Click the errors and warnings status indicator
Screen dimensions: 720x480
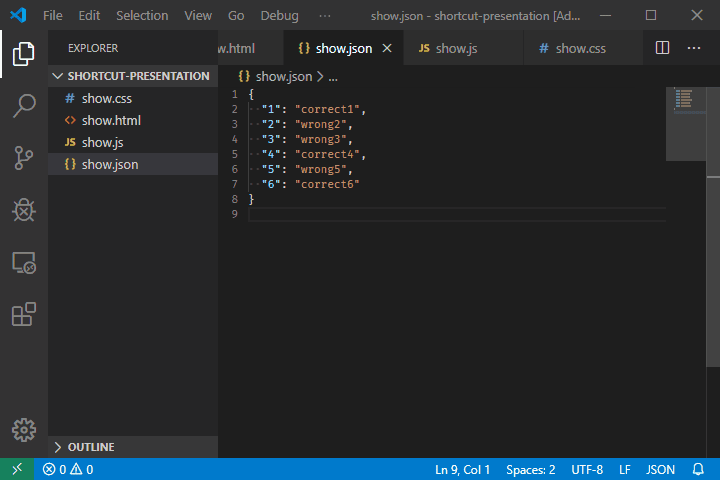pyautogui.click(x=68, y=469)
